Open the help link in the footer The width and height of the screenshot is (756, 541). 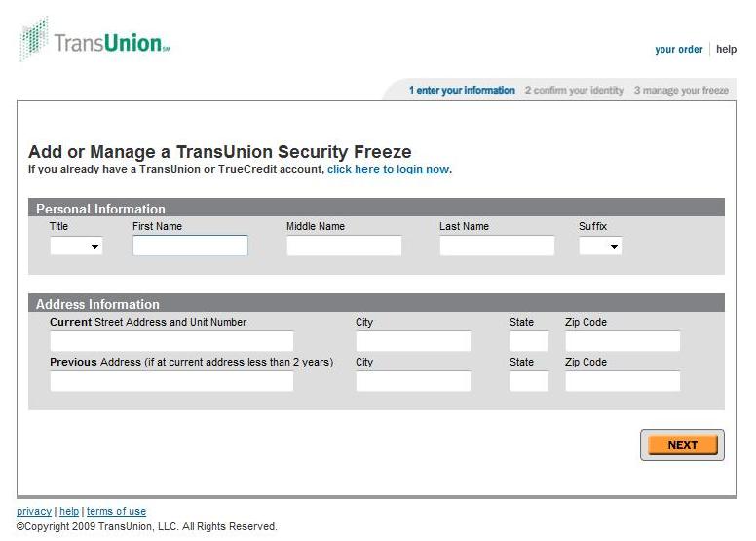tap(69, 511)
